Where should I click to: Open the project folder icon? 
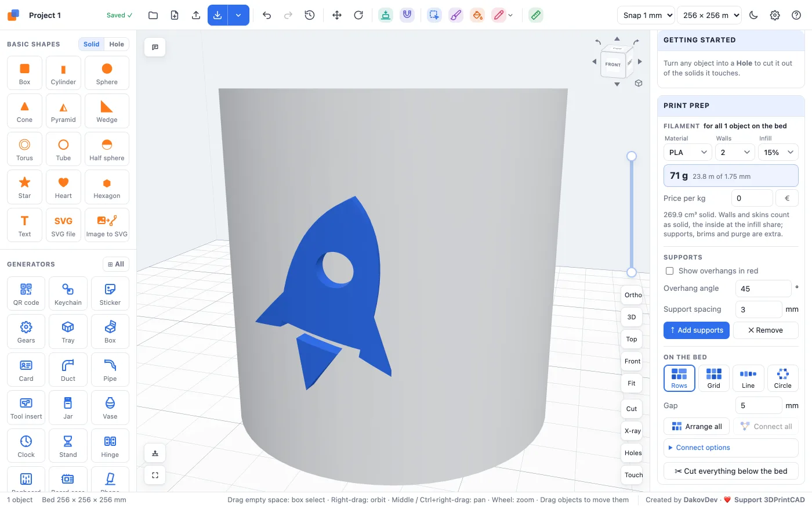(153, 15)
